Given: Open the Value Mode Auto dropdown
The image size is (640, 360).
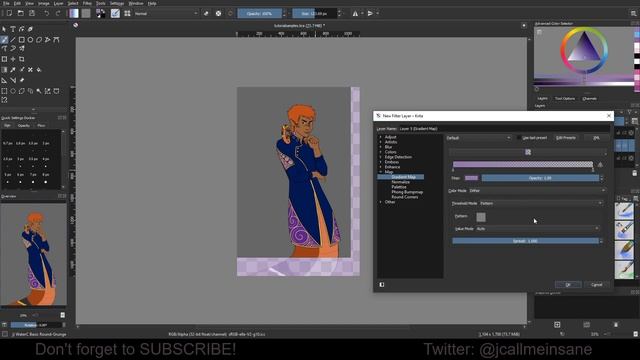Looking at the screenshot, I should tap(537, 229).
